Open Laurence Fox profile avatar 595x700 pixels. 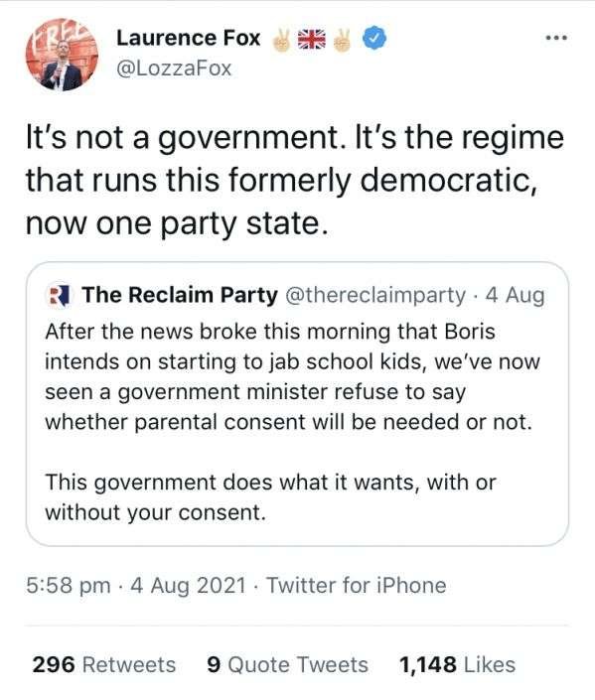pos(63,55)
